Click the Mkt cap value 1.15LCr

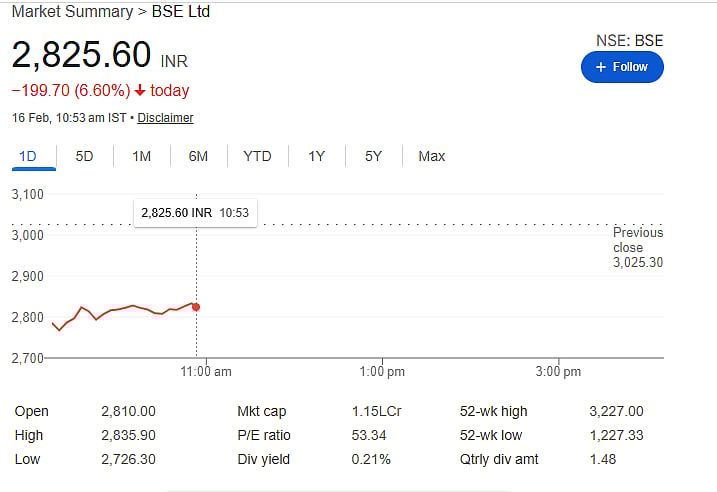point(372,411)
